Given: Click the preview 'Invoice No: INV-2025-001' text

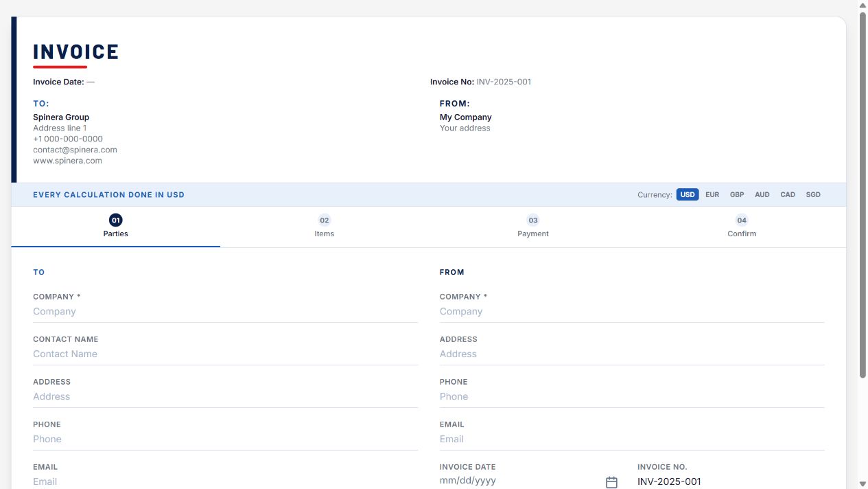Looking at the screenshot, I should [480, 82].
